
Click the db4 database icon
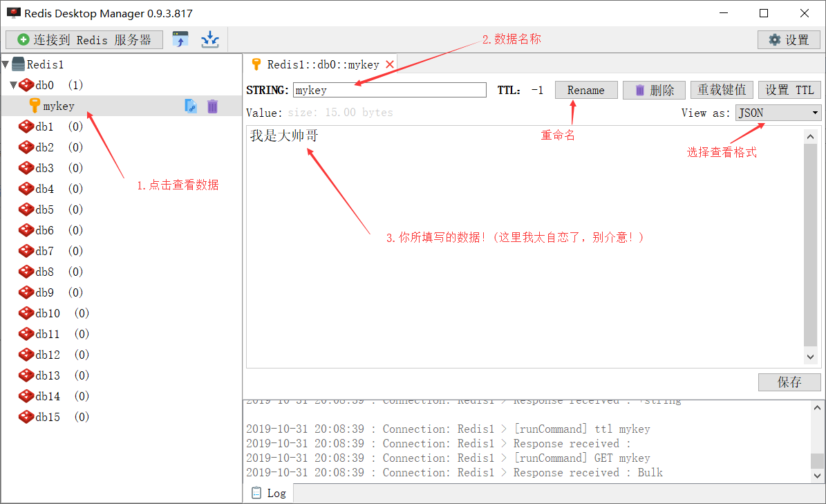26,189
